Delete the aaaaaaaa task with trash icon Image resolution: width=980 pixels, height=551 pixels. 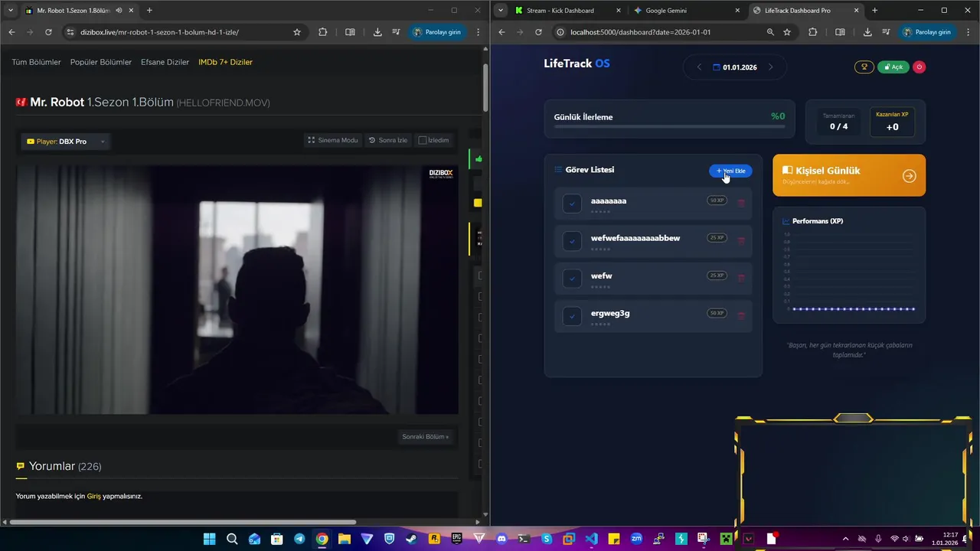pos(740,203)
